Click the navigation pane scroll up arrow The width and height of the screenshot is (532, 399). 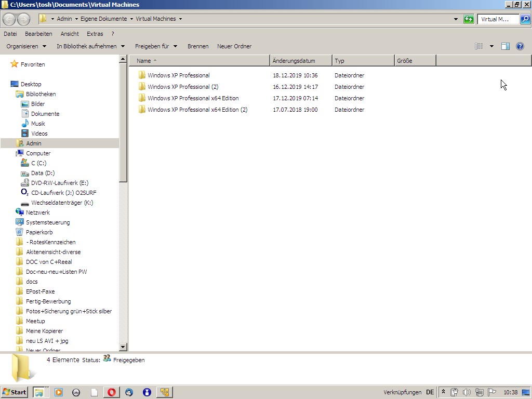click(123, 59)
